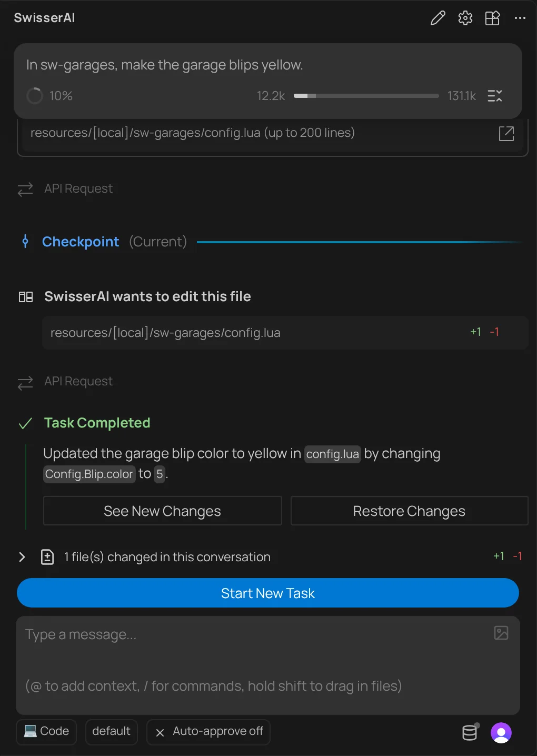Click the second 'API Request' label
537x756 pixels.
(x=78, y=381)
